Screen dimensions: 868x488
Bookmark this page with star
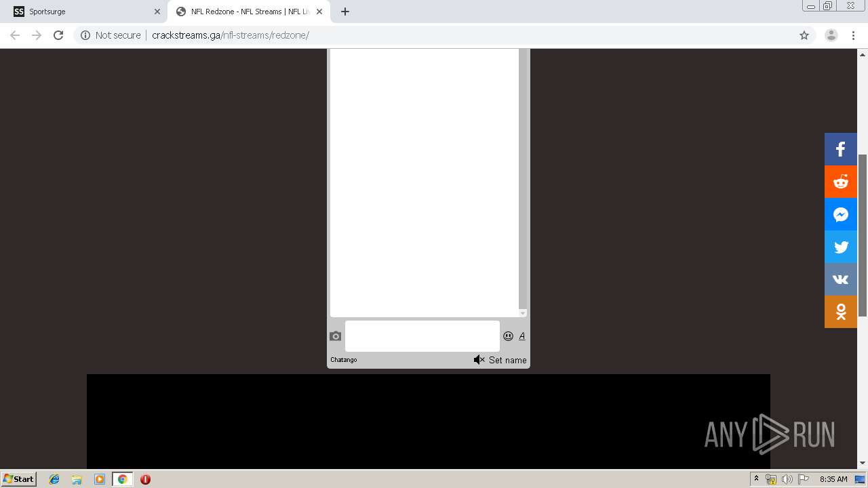pos(804,35)
